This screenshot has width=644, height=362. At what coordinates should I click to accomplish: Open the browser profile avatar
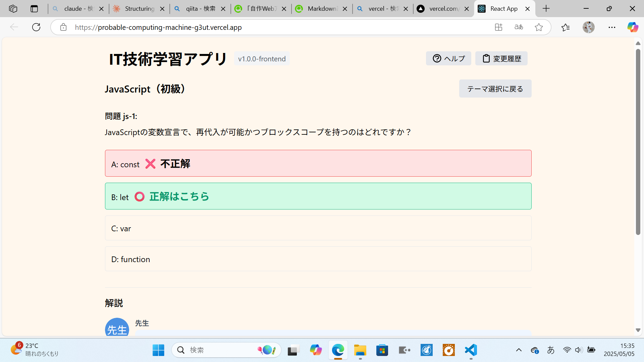[x=589, y=27]
